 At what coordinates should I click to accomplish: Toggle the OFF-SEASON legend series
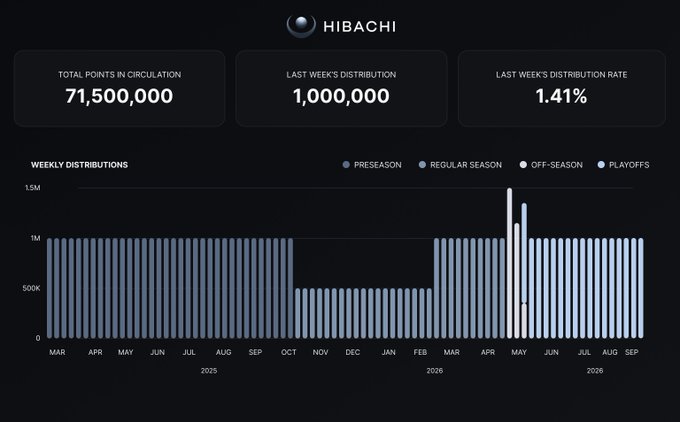click(551, 165)
